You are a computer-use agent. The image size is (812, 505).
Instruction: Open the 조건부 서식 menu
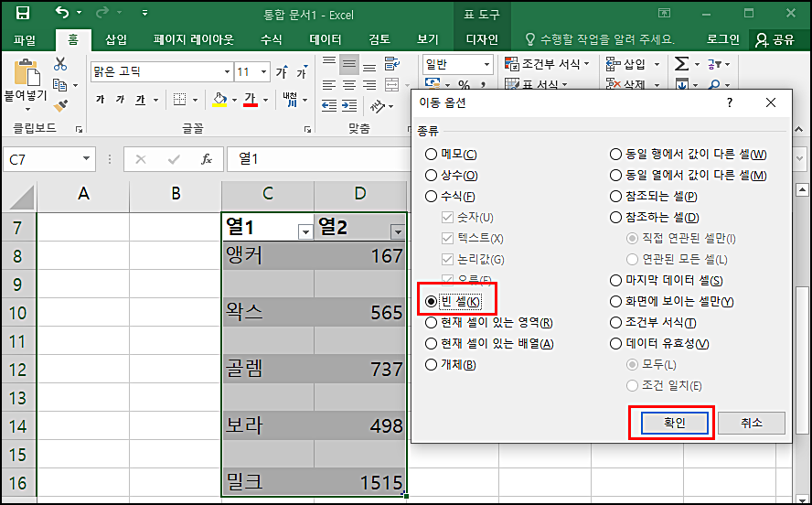tap(547, 64)
